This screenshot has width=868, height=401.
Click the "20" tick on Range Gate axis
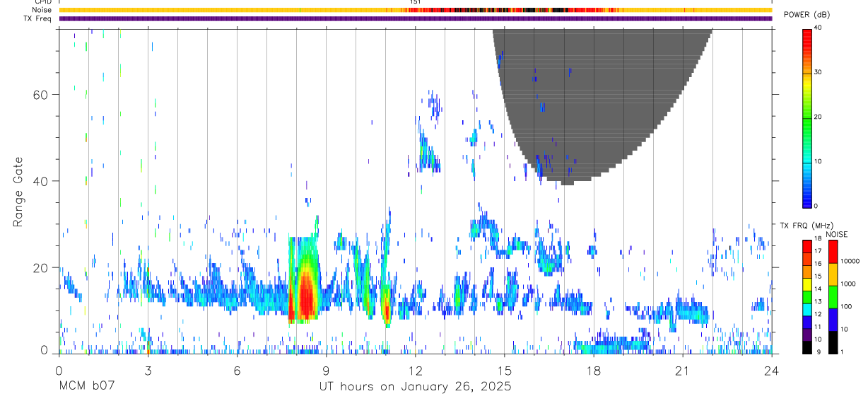pyautogui.click(x=40, y=267)
